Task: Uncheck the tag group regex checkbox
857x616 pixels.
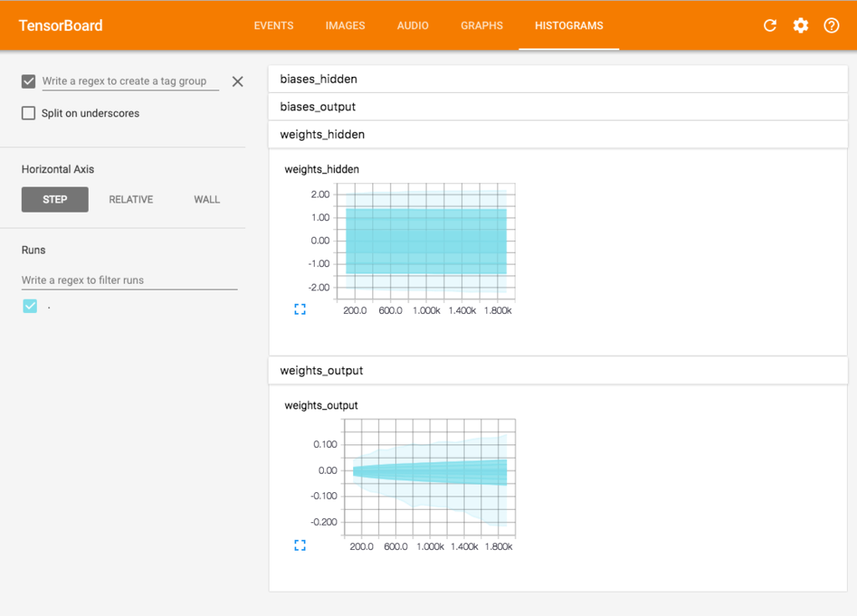Action: (28, 81)
